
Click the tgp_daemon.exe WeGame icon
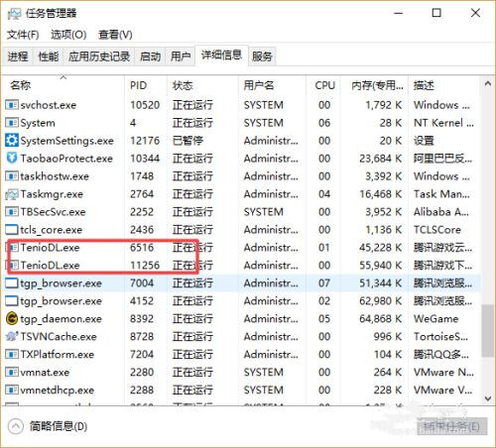12,318
